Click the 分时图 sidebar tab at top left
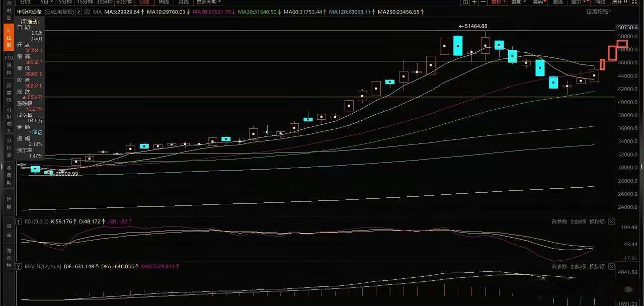The image size is (644, 306). pos(9,12)
